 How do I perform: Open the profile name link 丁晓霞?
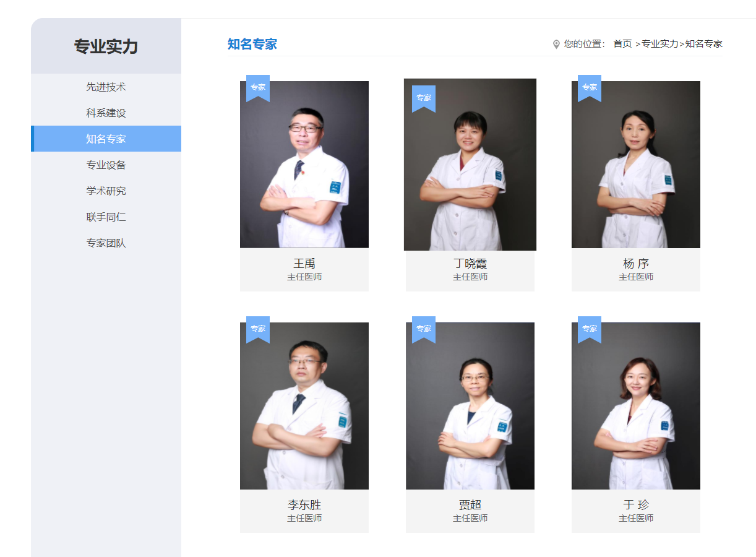pyautogui.click(x=470, y=264)
